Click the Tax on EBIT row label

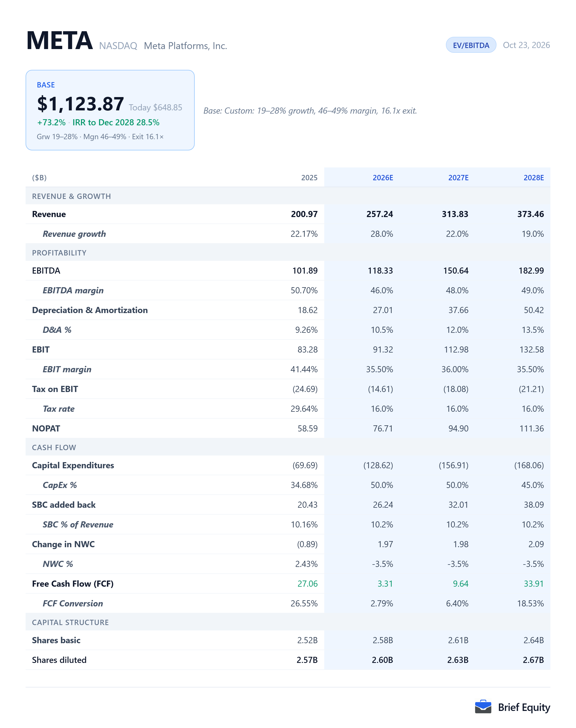(55, 389)
